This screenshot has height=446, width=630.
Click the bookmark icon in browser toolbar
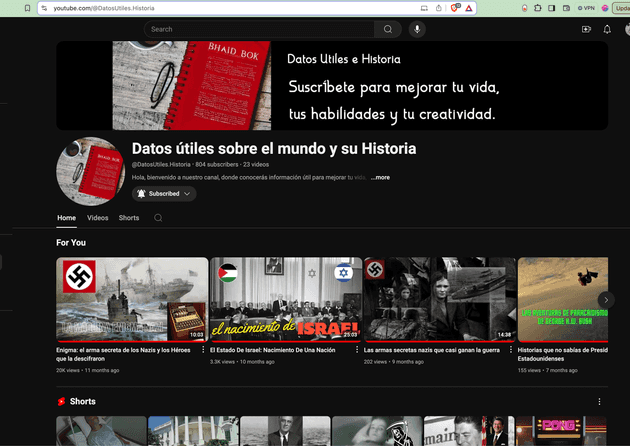[x=27, y=8]
